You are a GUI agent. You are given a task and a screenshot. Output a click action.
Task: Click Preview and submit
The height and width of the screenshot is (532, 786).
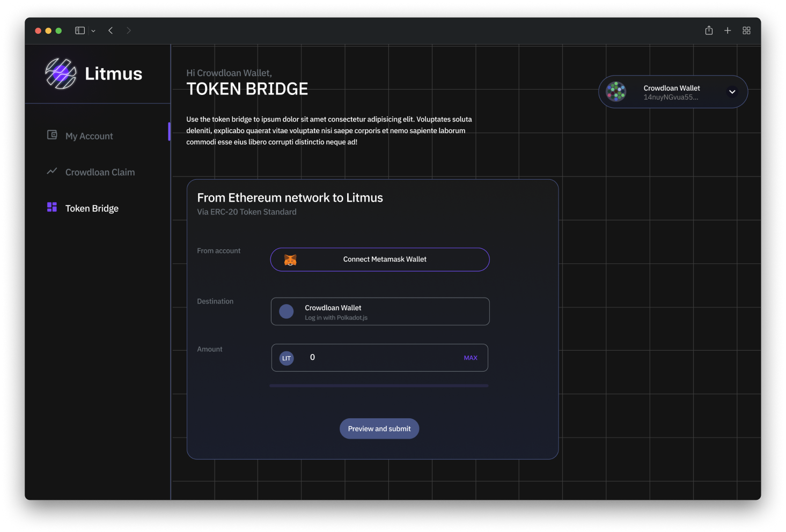coord(379,428)
